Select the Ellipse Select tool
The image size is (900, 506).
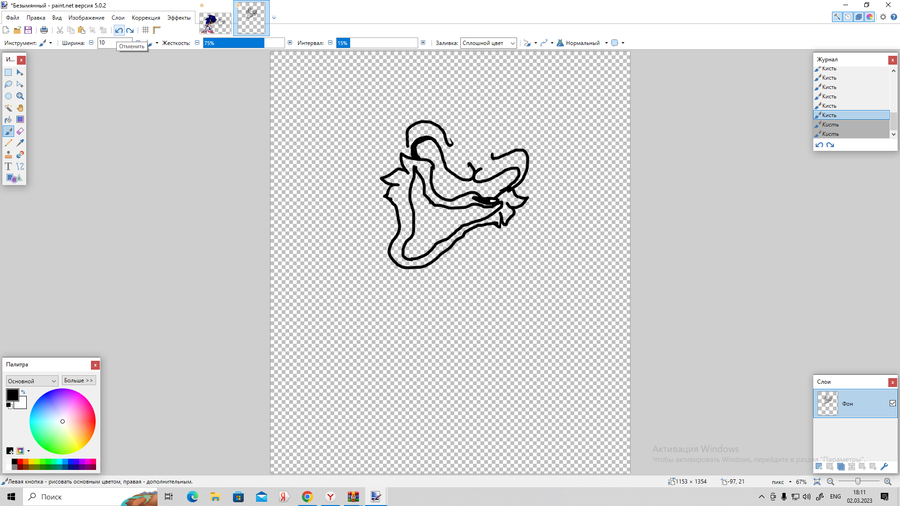click(x=8, y=96)
